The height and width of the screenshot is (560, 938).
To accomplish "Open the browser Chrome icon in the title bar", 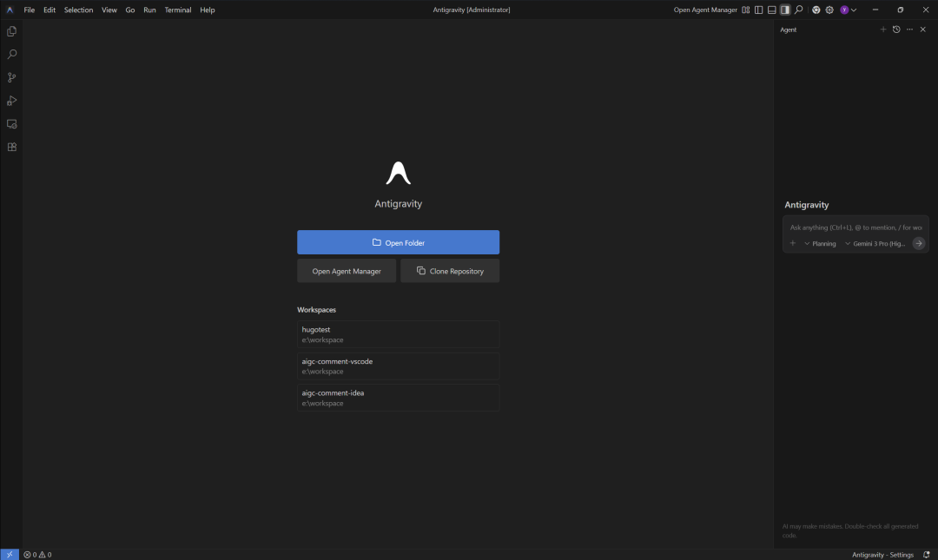I will 816,10.
